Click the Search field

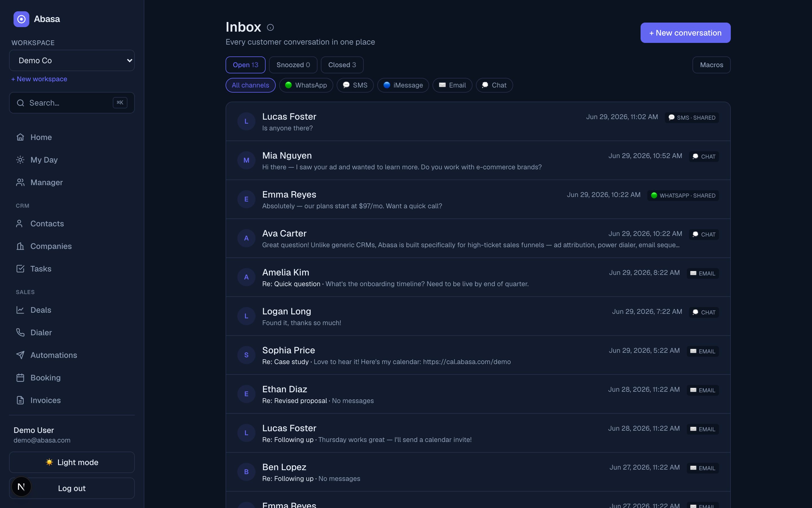click(72, 103)
